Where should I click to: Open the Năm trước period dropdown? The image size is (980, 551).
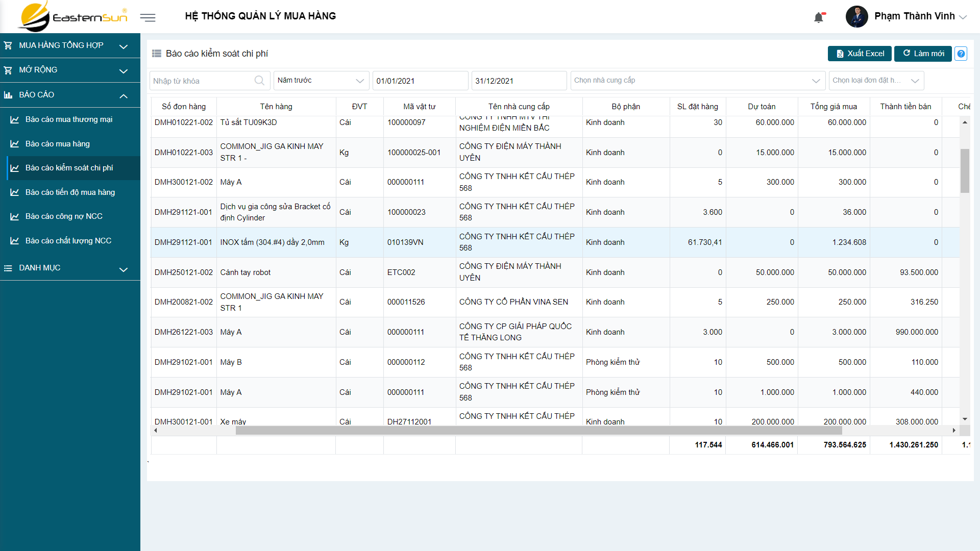(x=321, y=81)
